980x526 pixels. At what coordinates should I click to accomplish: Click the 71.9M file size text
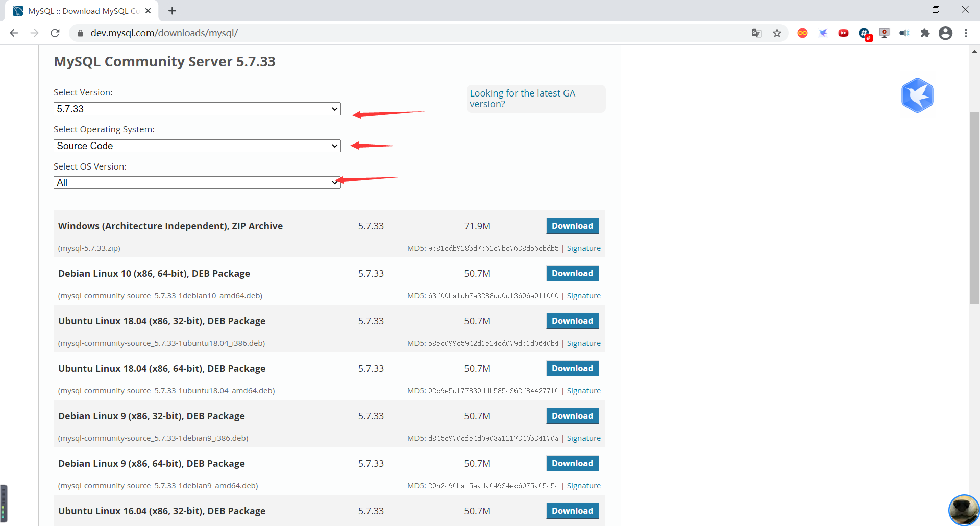point(477,226)
